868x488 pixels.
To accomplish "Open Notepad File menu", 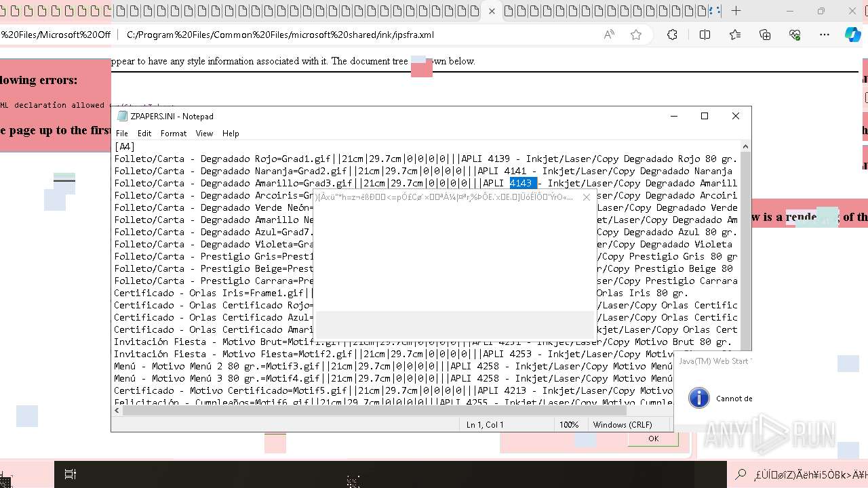I will [121, 134].
